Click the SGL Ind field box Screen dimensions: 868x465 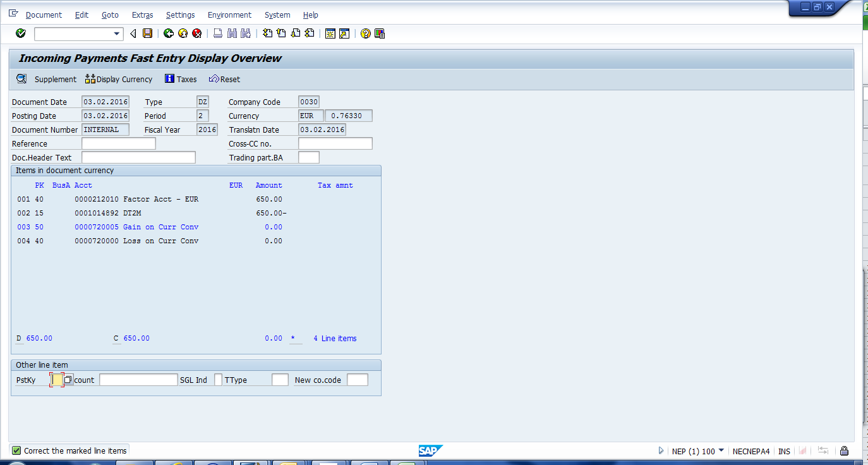pos(218,380)
